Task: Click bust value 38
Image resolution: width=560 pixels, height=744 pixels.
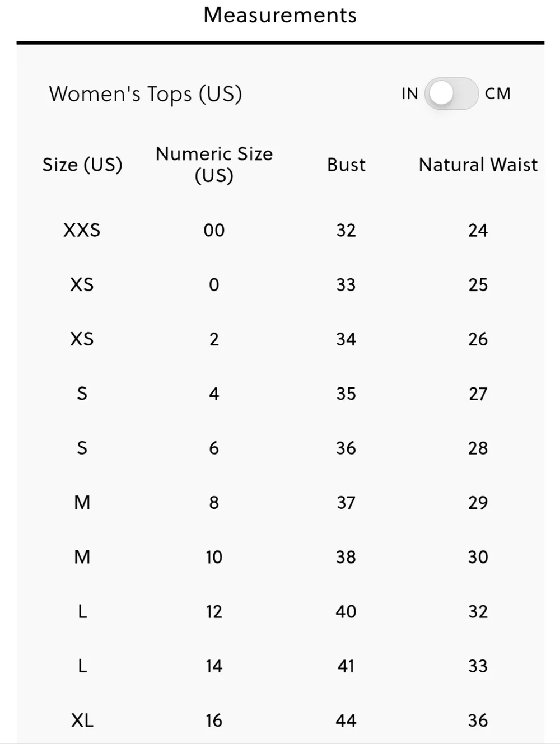Action: click(346, 557)
